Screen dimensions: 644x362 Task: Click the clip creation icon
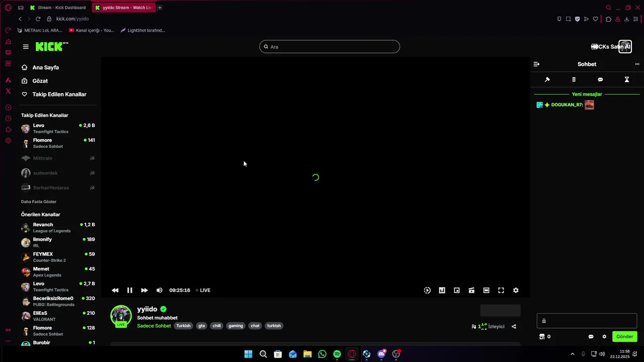click(x=471, y=290)
